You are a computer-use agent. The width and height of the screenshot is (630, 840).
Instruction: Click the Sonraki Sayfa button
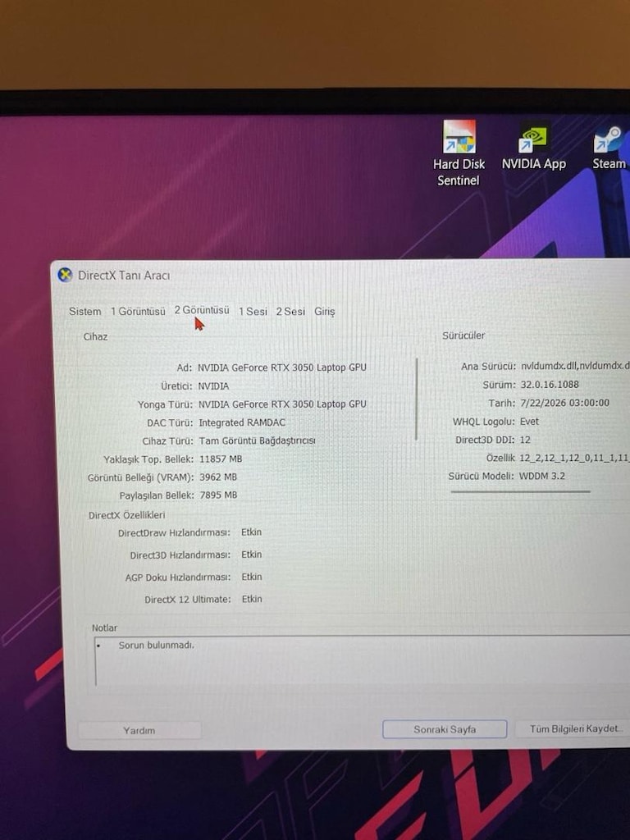[445, 729]
